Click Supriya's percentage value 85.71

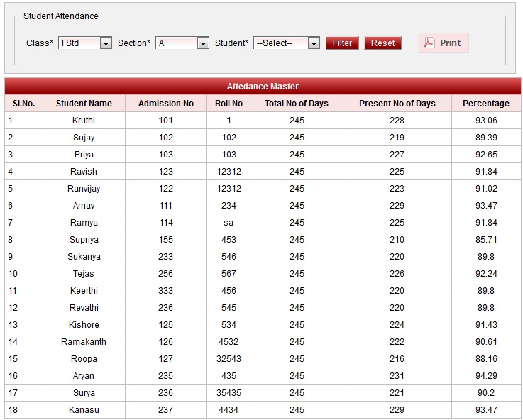pos(486,240)
